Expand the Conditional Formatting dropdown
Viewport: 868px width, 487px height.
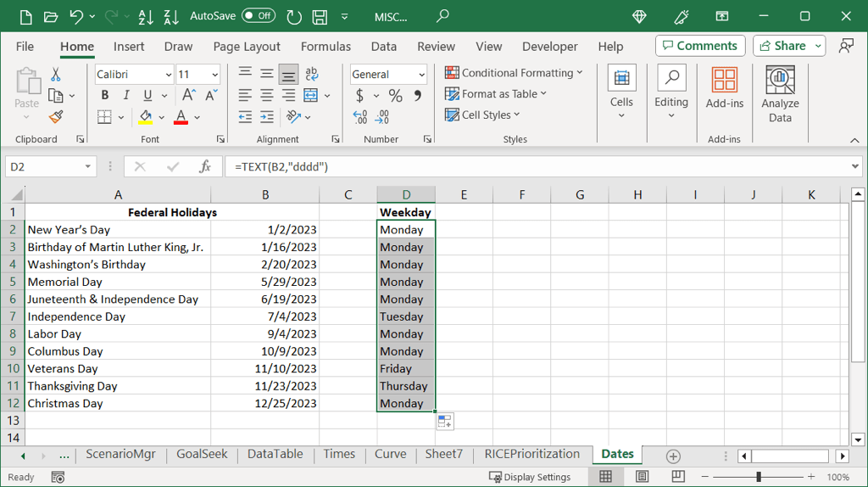pos(514,73)
